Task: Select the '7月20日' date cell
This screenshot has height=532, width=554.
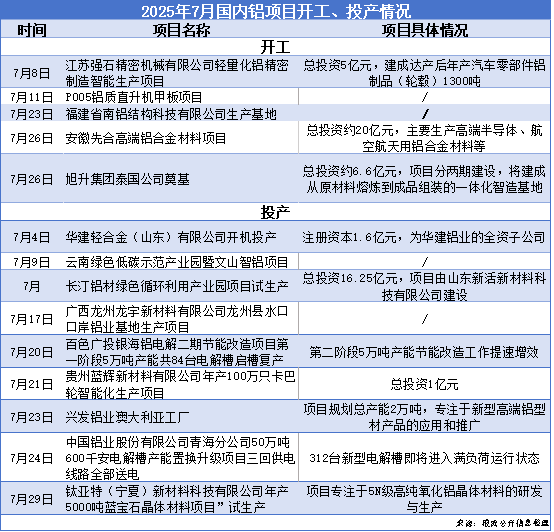Action: tap(32, 352)
